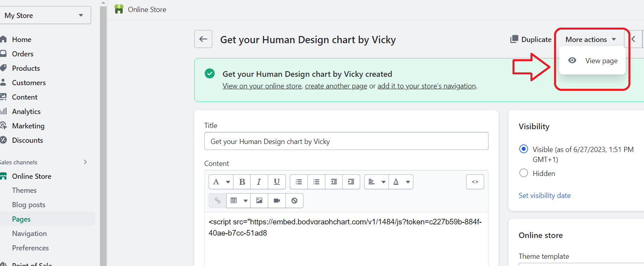The image size is (644, 266).
Task: Click the insert image icon
Action: click(x=259, y=201)
